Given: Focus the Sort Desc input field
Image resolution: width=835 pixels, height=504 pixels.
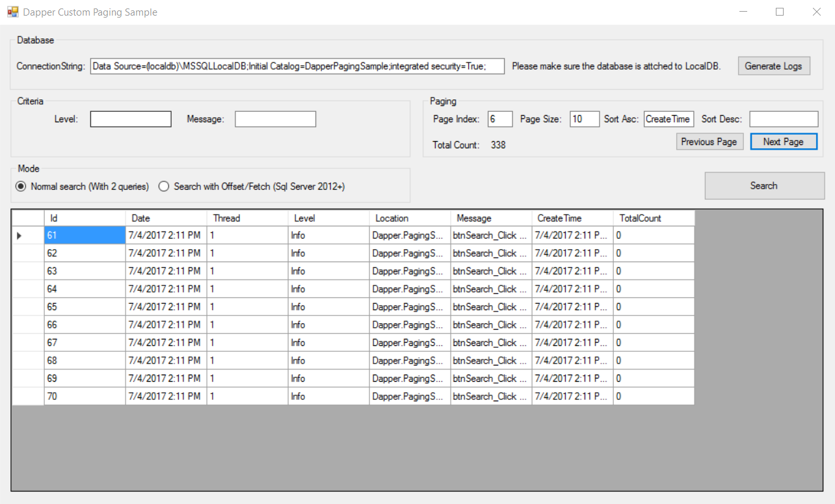Looking at the screenshot, I should [784, 119].
